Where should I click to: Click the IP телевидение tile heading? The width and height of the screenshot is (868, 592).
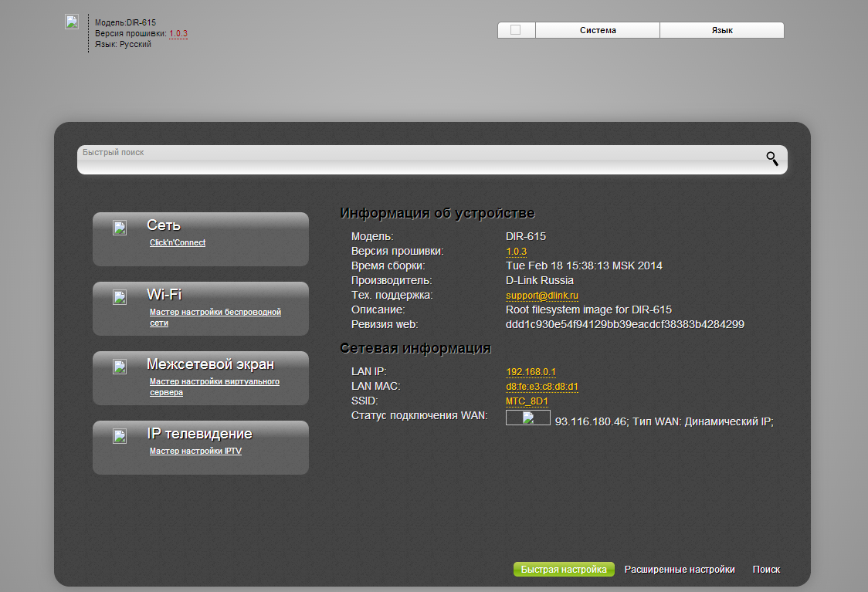click(x=200, y=434)
